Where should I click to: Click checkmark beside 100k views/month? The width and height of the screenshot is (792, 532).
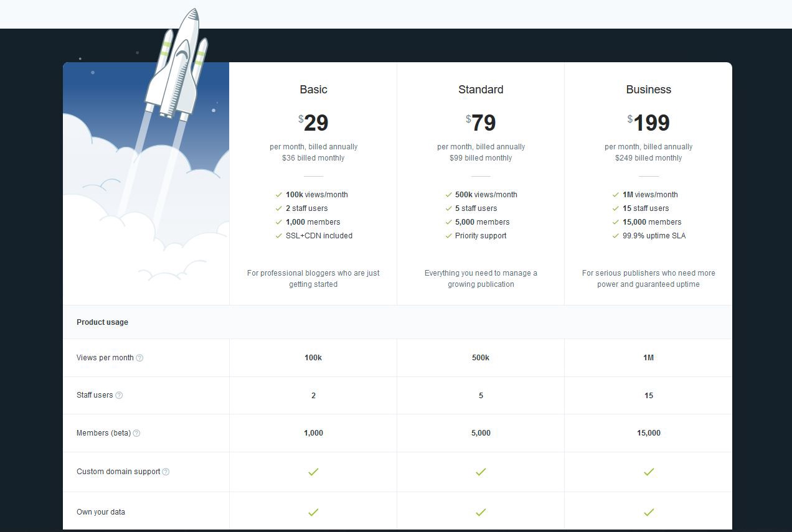pyautogui.click(x=279, y=195)
